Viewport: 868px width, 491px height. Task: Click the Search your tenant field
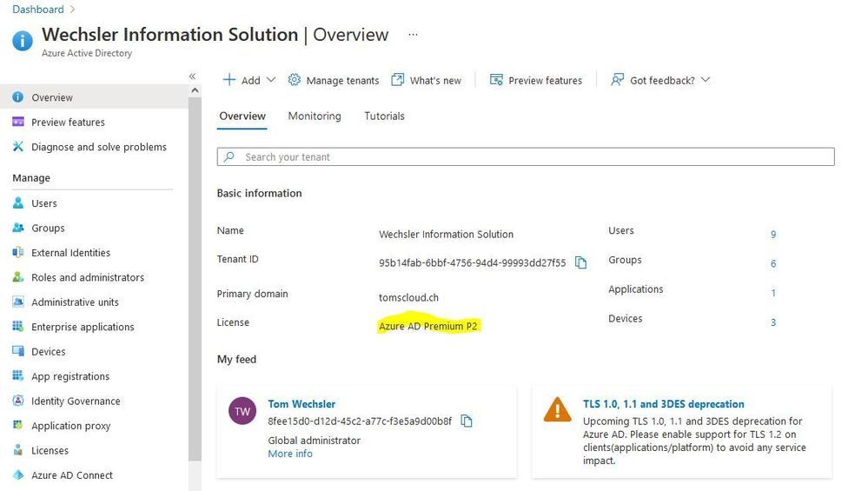tap(526, 156)
